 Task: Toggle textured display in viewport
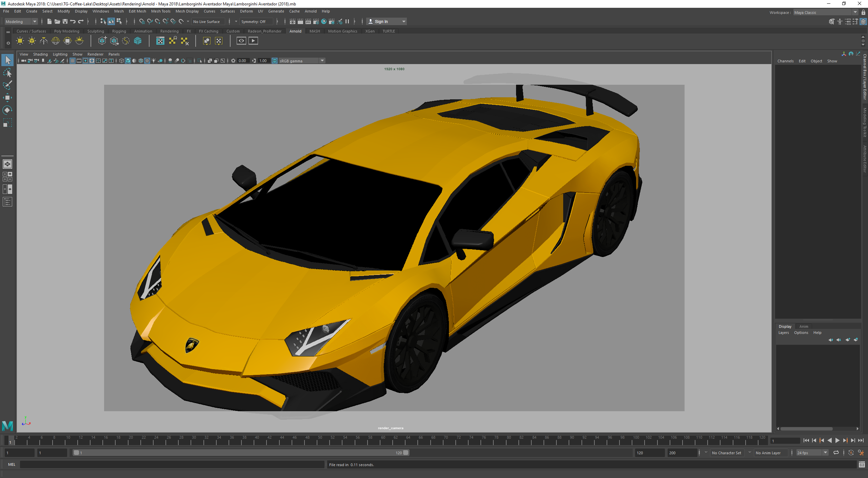(147, 61)
